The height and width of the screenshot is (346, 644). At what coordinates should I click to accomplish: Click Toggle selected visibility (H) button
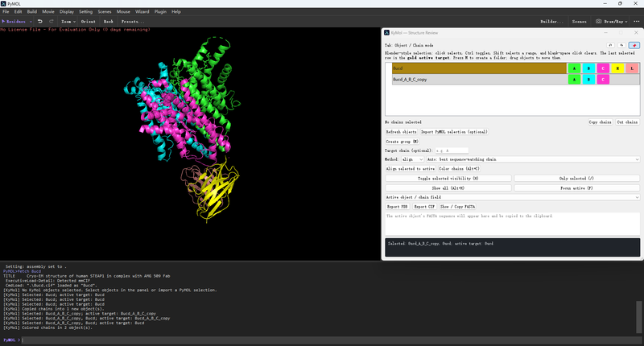pos(448,178)
